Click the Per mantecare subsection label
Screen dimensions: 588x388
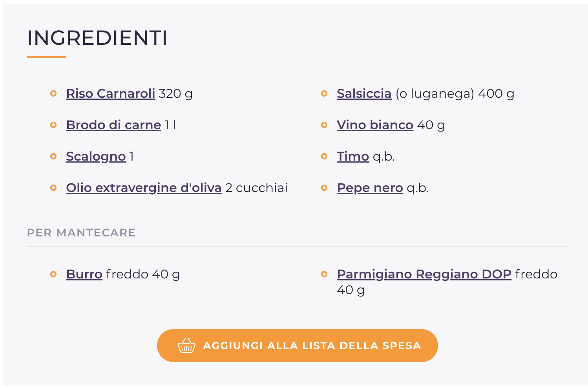[x=81, y=232]
